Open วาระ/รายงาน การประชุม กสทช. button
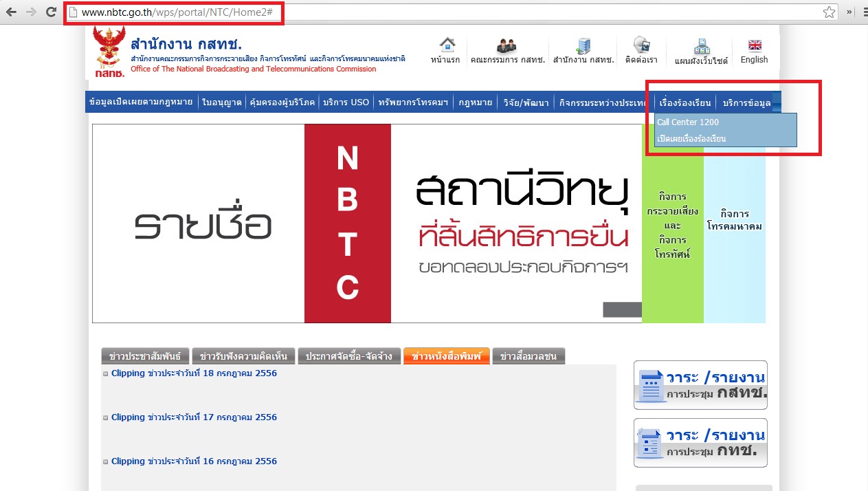868x491 pixels. pyautogui.click(x=700, y=385)
